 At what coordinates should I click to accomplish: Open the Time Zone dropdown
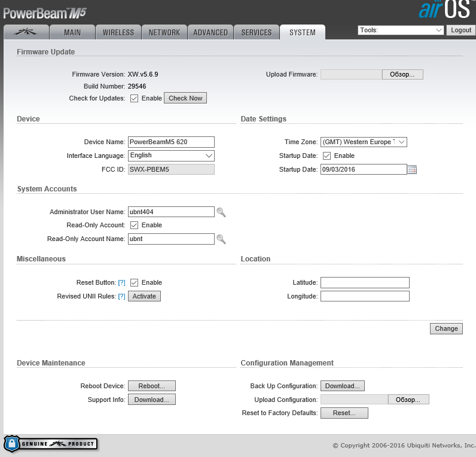tap(364, 142)
